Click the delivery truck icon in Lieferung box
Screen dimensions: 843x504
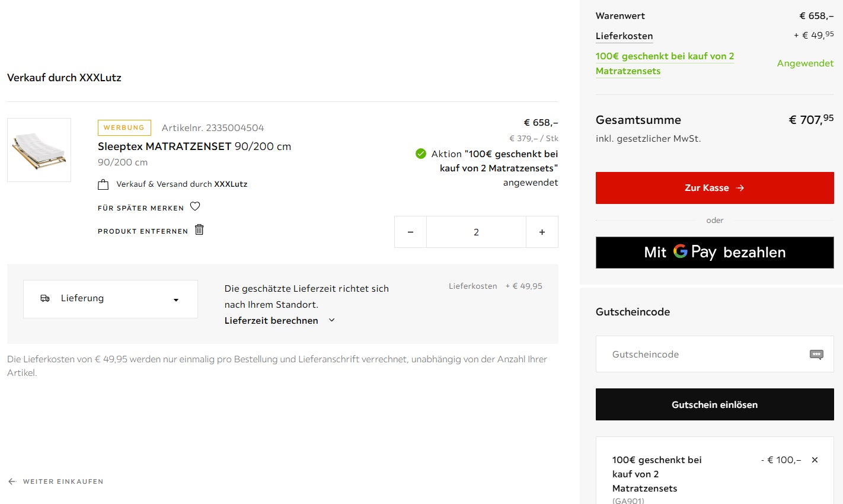tap(45, 298)
